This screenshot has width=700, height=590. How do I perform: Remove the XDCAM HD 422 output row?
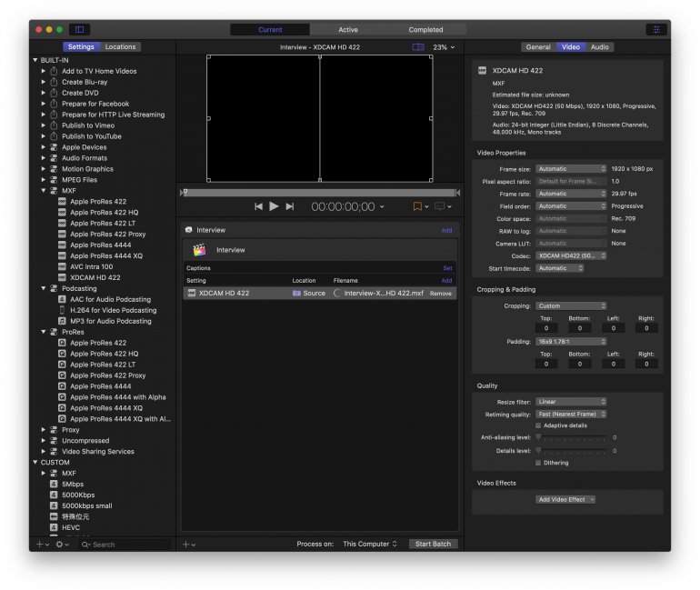[440, 294]
